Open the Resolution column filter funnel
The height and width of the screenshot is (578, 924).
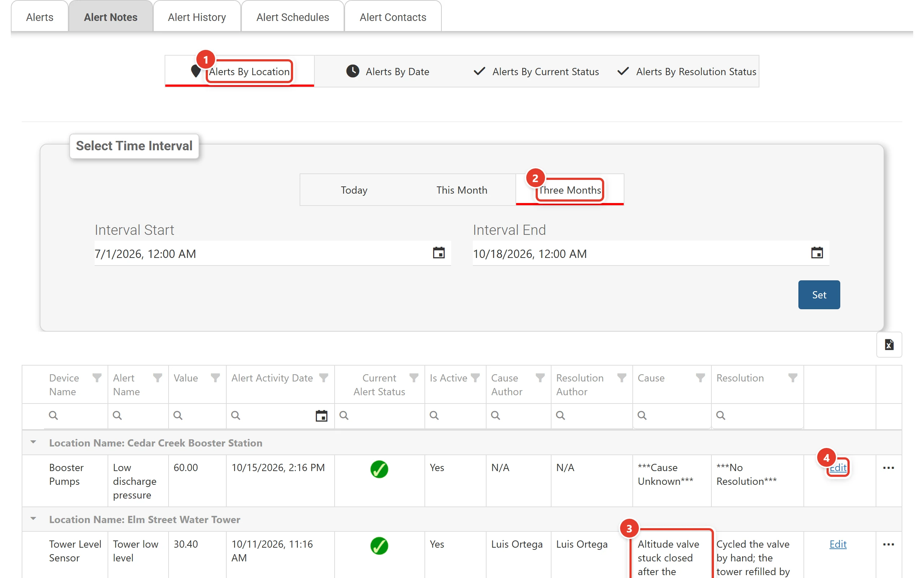pyautogui.click(x=793, y=378)
